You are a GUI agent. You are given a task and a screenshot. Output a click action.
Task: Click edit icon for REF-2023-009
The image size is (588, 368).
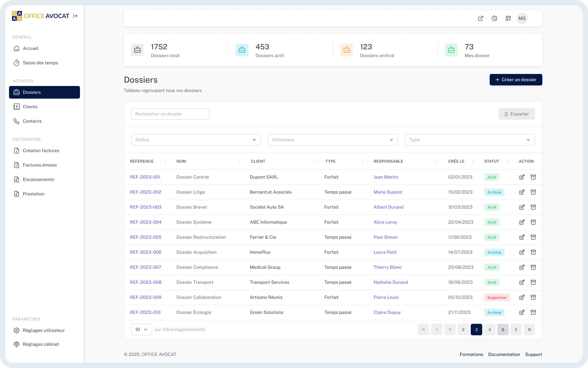click(522, 297)
